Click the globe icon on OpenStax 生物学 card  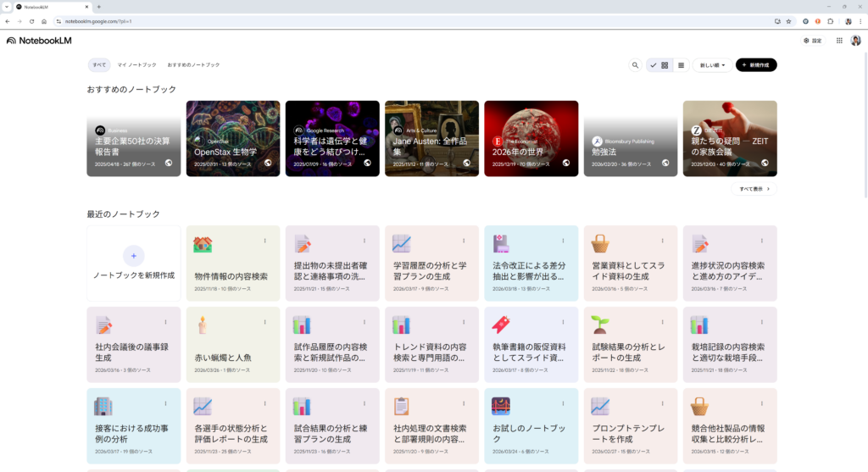click(x=268, y=163)
